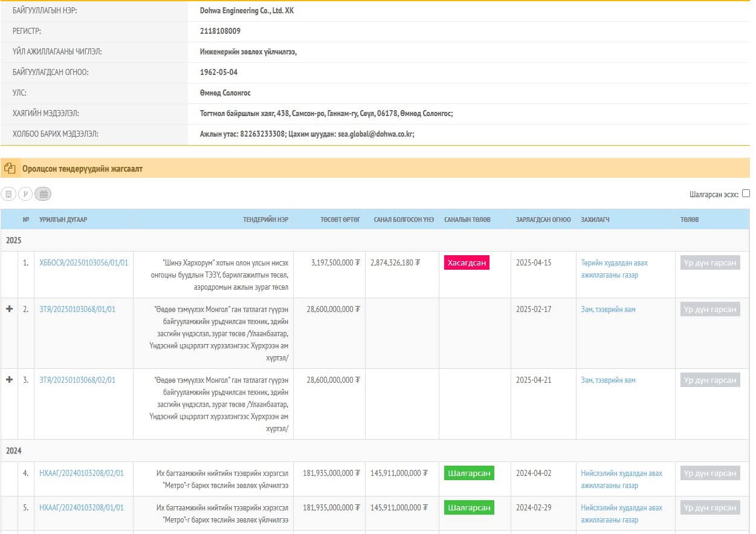Click the Урилгын дугаар column header
756x534 pixels.
[x=63, y=220]
